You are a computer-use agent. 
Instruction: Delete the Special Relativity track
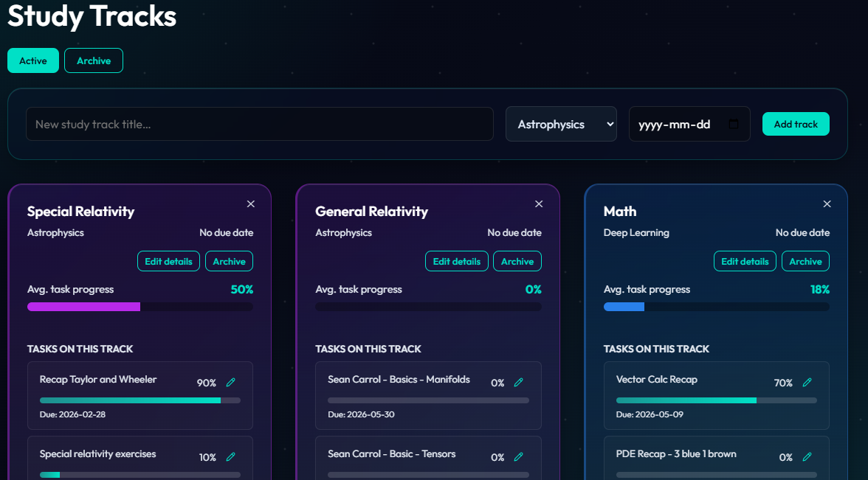coord(251,204)
